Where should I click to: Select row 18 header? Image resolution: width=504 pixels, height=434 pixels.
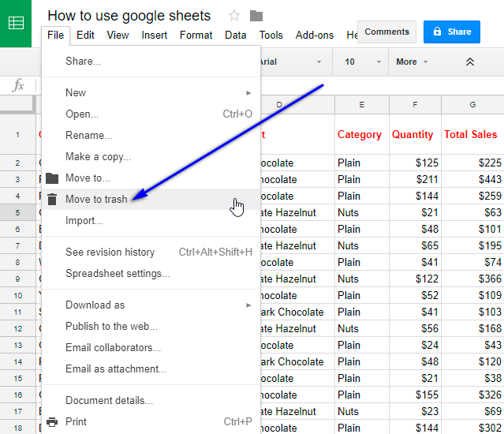click(x=17, y=428)
